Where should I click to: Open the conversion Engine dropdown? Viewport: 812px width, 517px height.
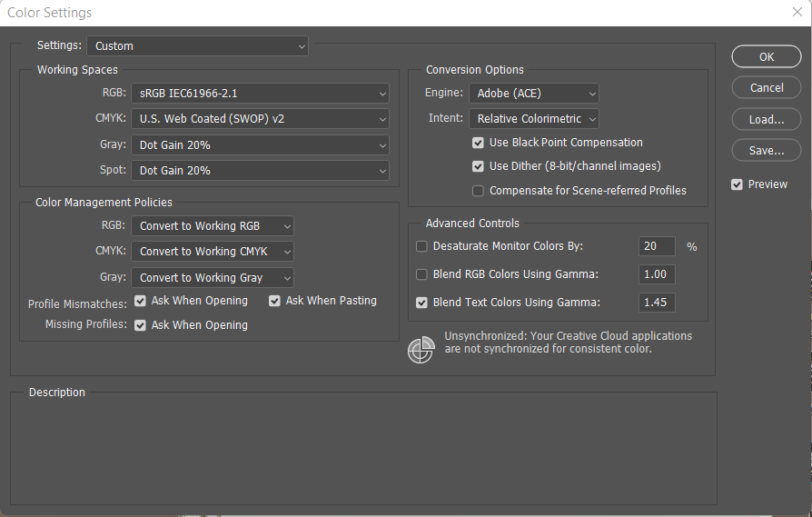click(x=534, y=93)
